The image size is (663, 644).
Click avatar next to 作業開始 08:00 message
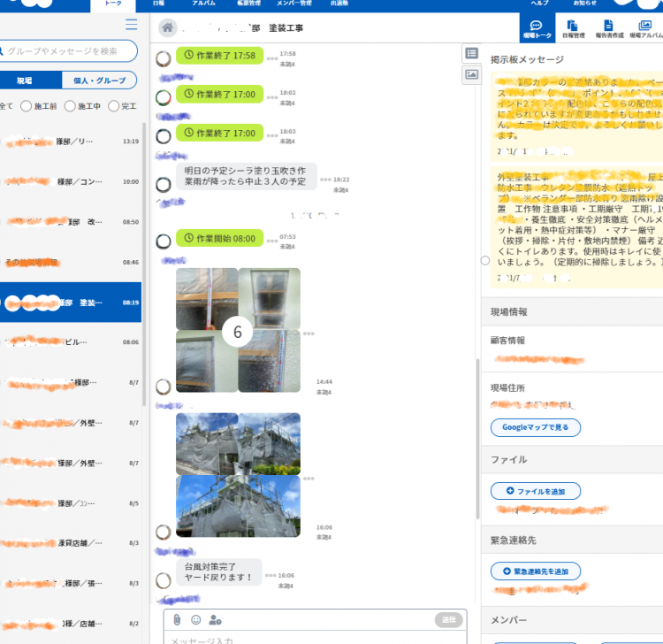click(164, 241)
